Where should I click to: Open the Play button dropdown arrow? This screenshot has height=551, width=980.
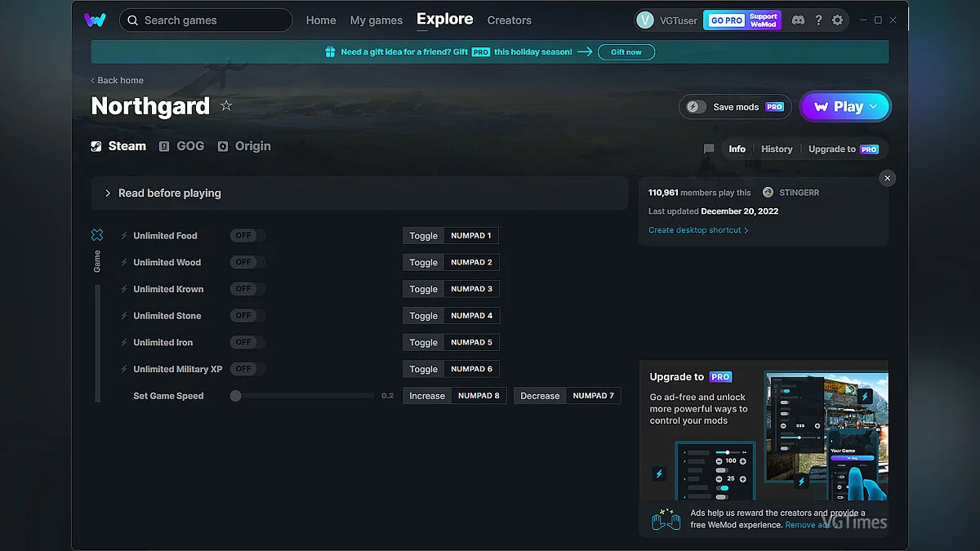point(874,106)
